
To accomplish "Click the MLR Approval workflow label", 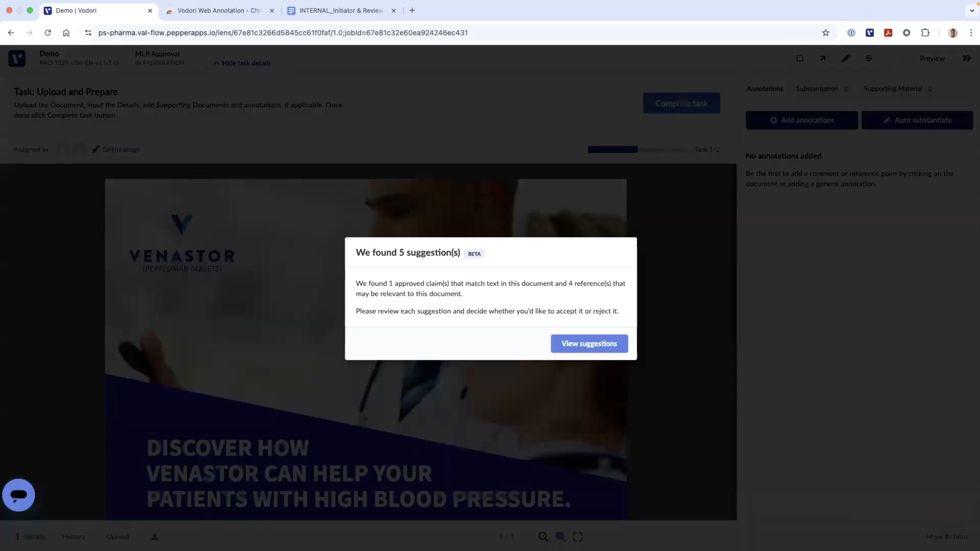I will pyautogui.click(x=157, y=54).
